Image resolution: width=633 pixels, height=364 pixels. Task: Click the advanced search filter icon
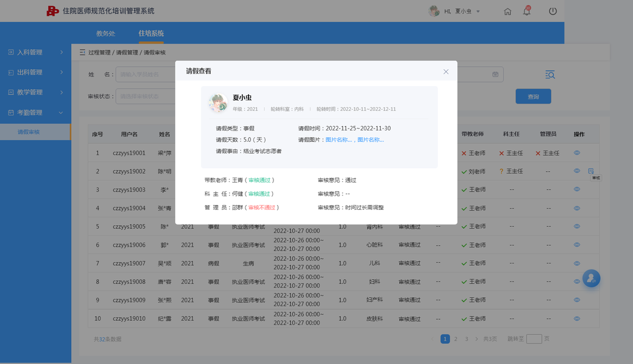(550, 75)
